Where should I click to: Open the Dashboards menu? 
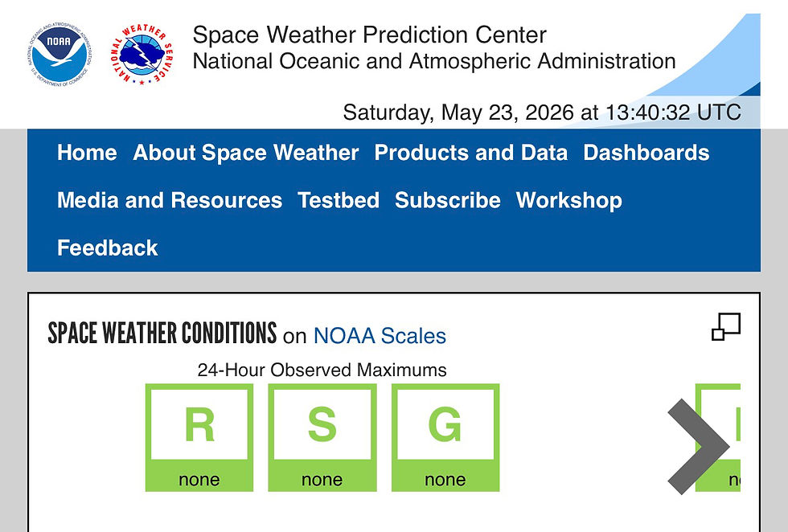[646, 152]
